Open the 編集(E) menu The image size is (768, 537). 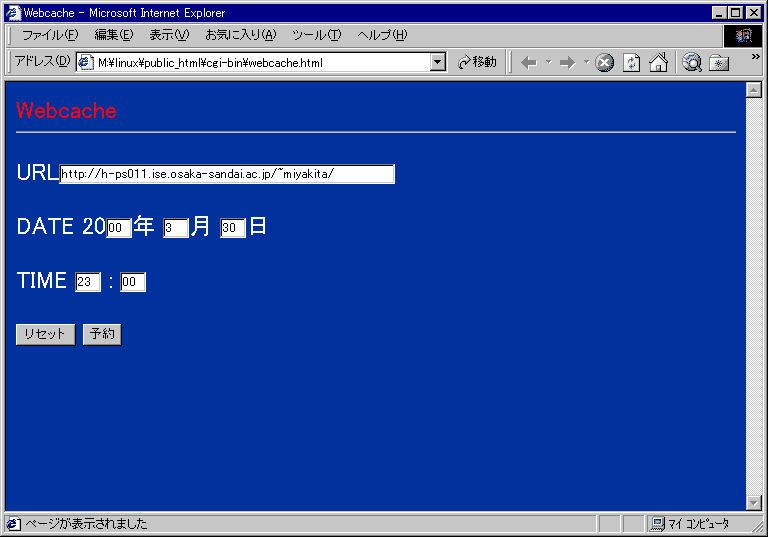coord(114,35)
